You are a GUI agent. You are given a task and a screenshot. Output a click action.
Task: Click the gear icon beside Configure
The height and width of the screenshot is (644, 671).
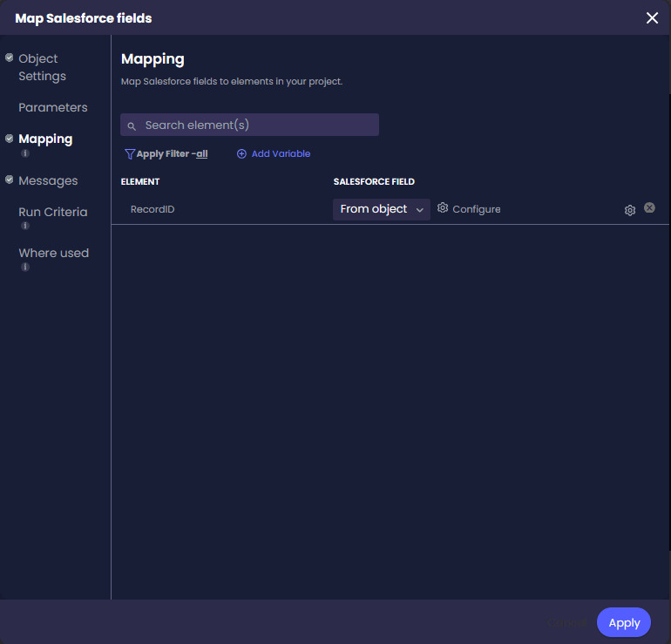(x=443, y=208)
